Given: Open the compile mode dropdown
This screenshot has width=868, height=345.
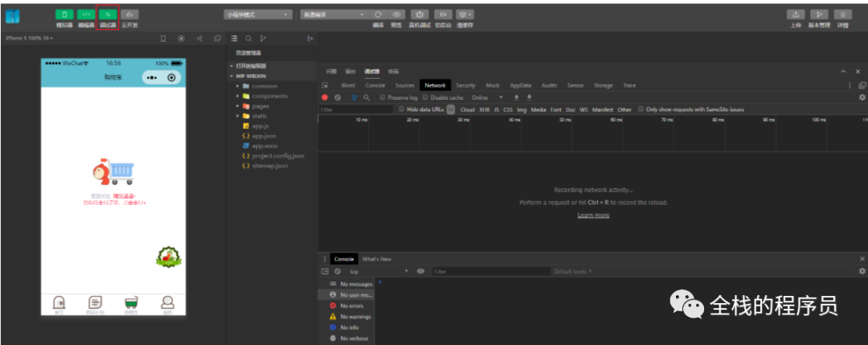Looking at the screenshot, I should (334, 15).
